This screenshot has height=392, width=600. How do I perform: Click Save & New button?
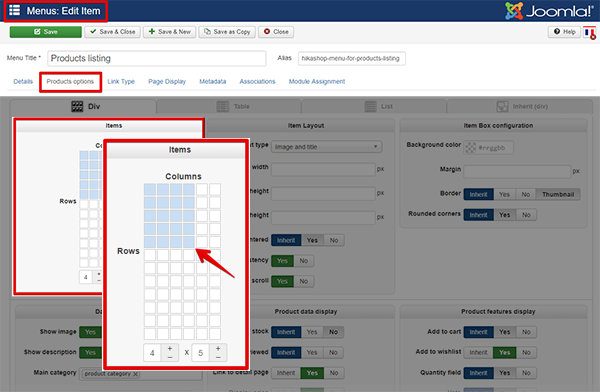[x=170, y=32]
